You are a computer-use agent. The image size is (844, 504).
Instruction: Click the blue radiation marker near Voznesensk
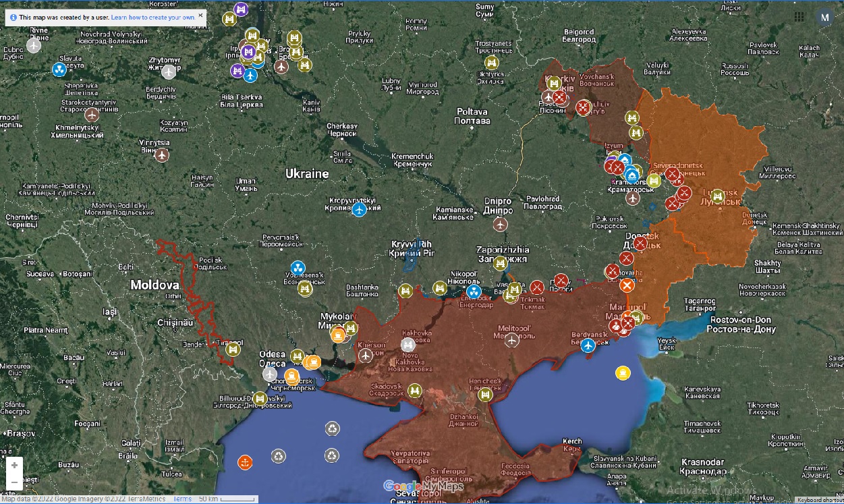click(x=298, y=268)
